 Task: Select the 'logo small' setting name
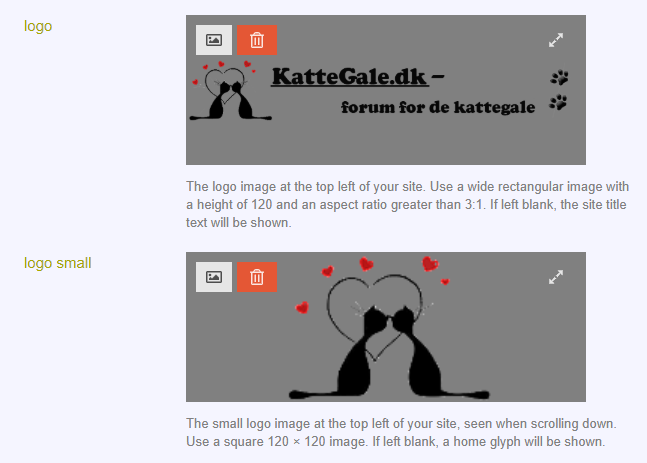[58, 263]
